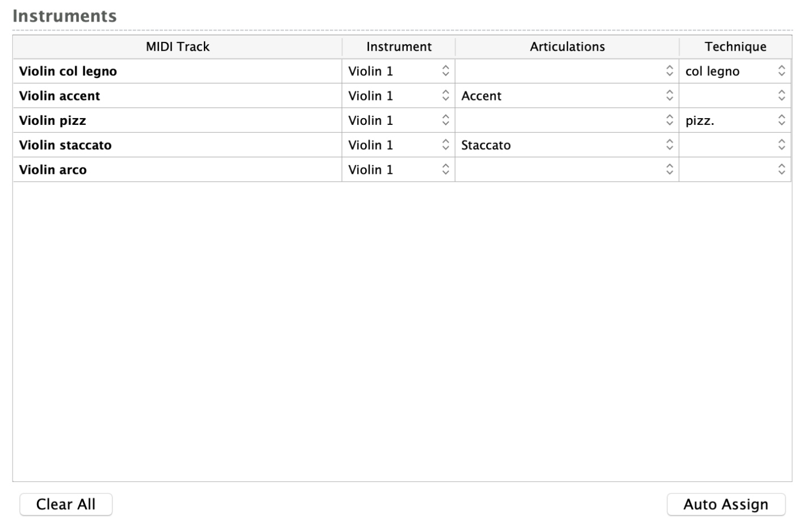
Task: Open Technique dropdown showing pizz.
Action: click(x=735, y=120)
